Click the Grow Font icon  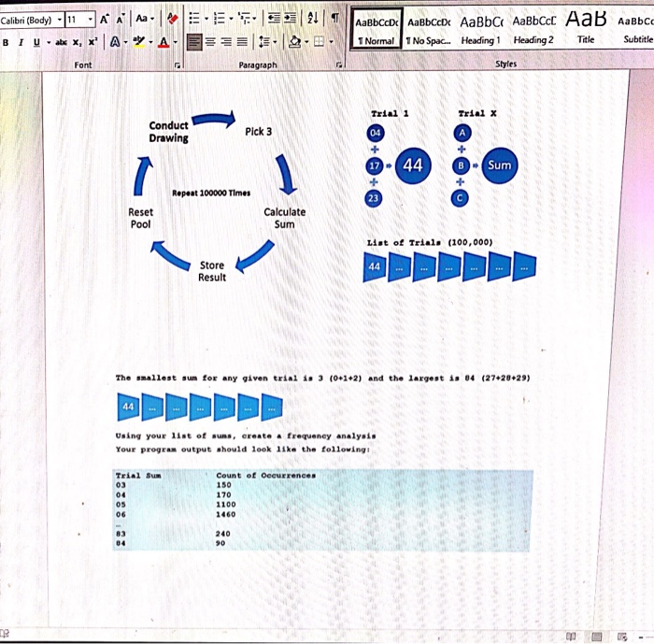[105, 19]
